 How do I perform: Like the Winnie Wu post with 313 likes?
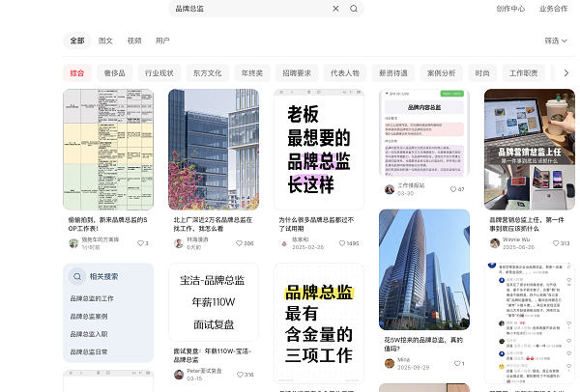click(554, 243)
